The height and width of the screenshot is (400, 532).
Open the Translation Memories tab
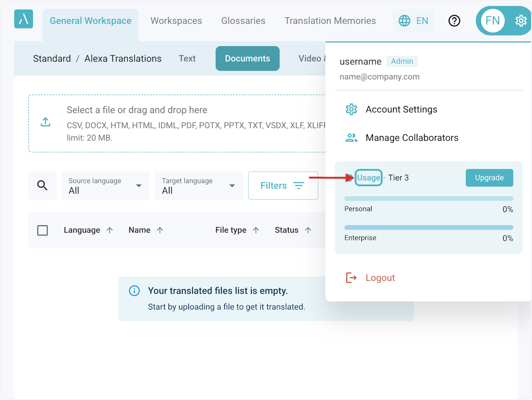(x=330, y=21)
